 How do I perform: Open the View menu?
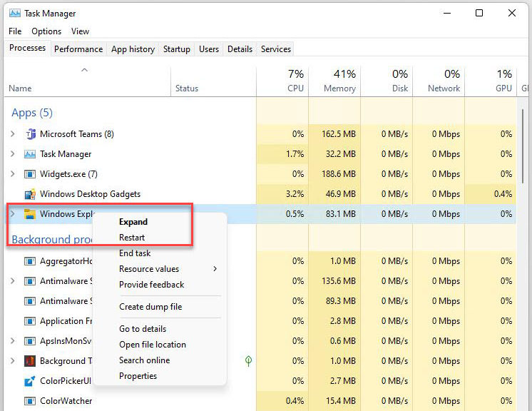(x=80, y=31)
